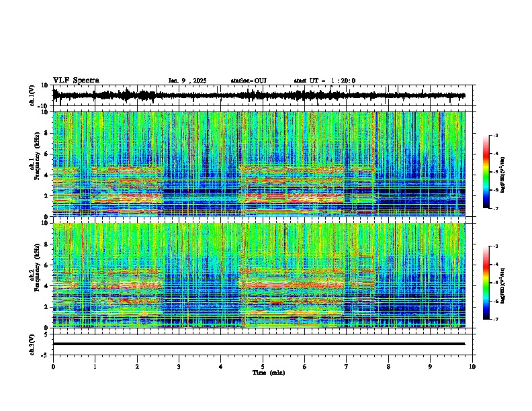Click time axis tick label 6
This screenshot has height=411, width=532.
(x=304, y=367)
